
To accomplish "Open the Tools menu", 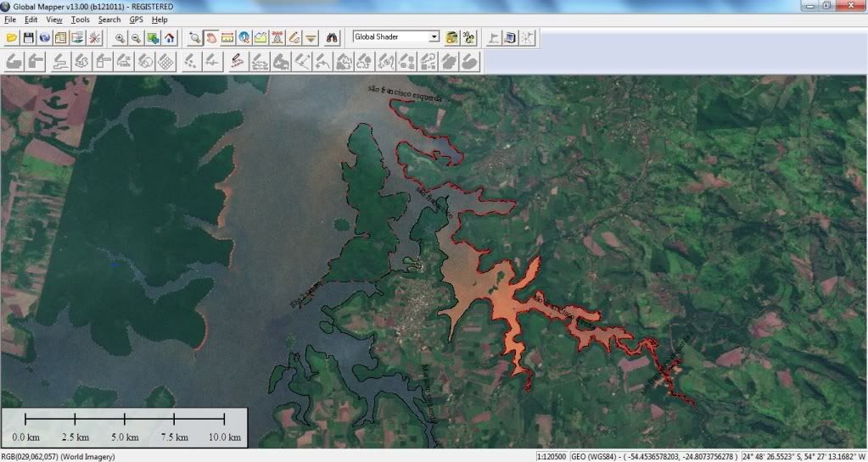I will click(x=80, y=19).
